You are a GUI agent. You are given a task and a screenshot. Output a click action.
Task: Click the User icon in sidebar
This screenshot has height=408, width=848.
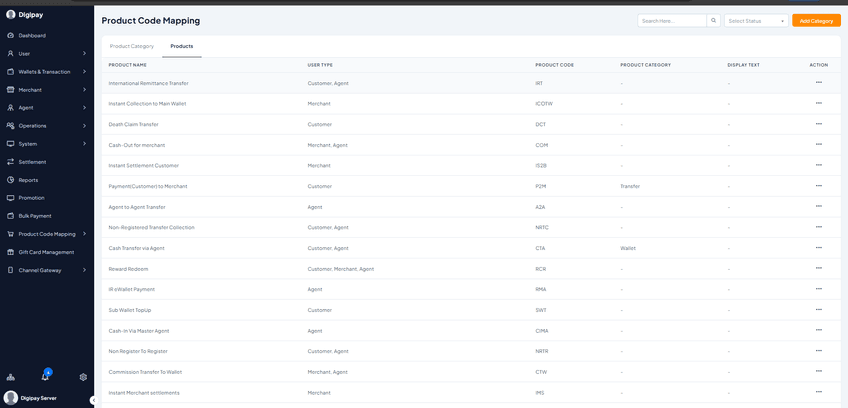click(10, 54)
